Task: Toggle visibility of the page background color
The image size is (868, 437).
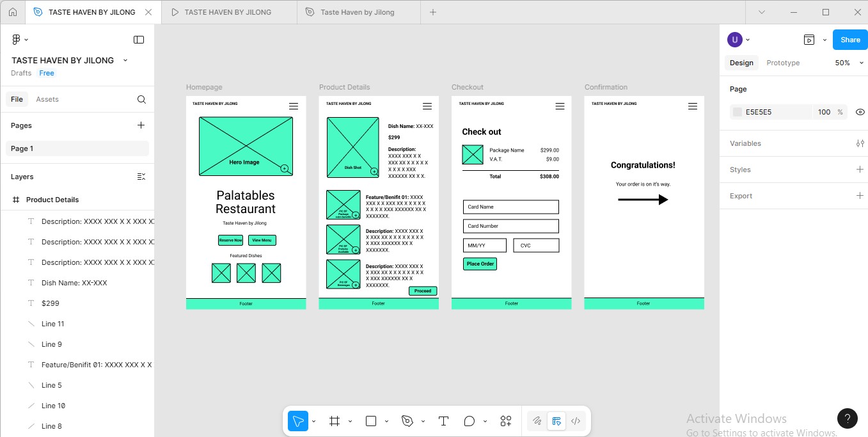Action: click(x=860, y=112)
